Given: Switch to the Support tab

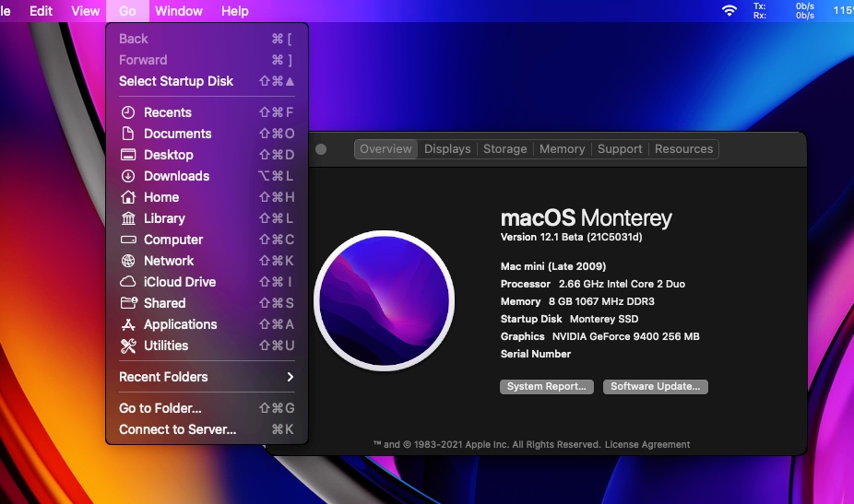Looking at the screenshot, I should [620, 149].
